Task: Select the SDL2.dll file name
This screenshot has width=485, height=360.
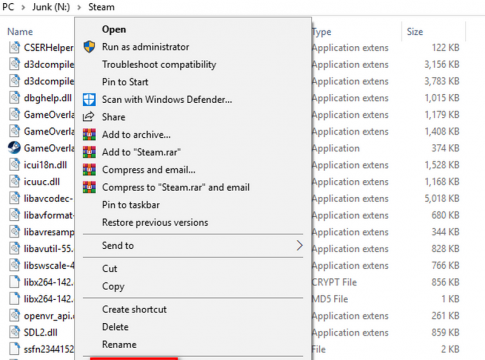Action: pyautogui.click(x=41, y=332)
